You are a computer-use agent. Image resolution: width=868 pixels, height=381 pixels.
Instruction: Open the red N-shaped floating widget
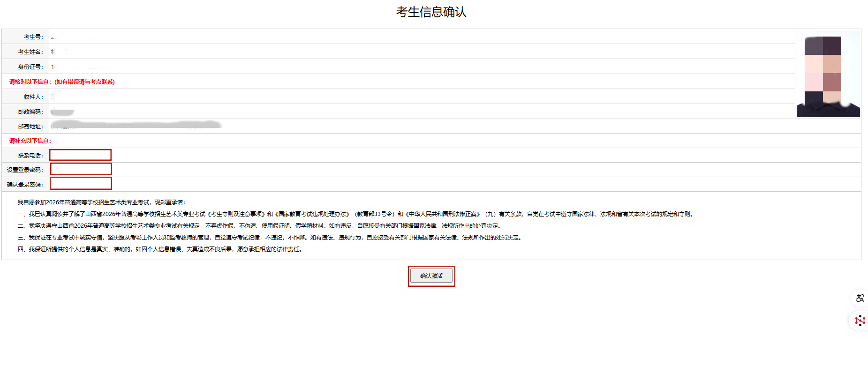[860, 321]
